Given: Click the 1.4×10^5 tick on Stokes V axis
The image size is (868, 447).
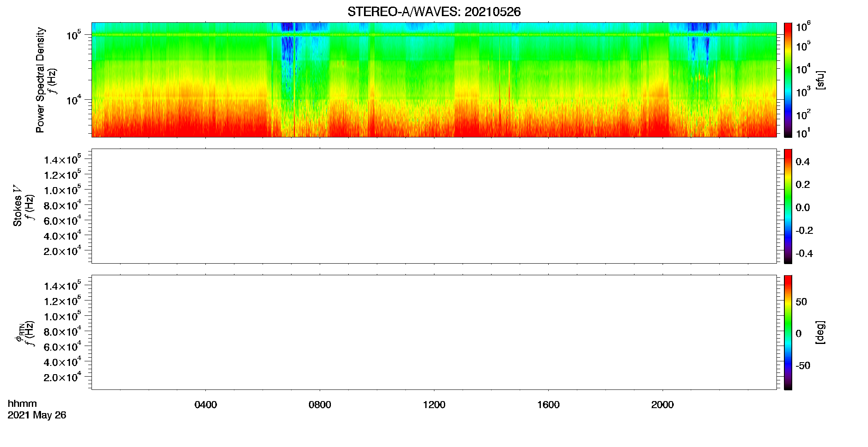Looking at the screenshot, I should tap(62, 159).
